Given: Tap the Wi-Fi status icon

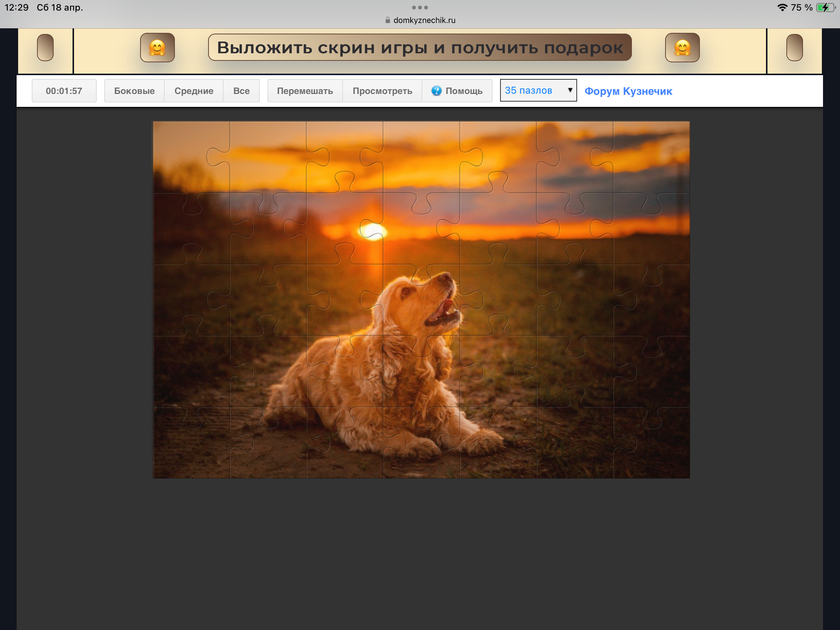Looking at the screenshot, I should pyautogui.click(x=782, y=8).
